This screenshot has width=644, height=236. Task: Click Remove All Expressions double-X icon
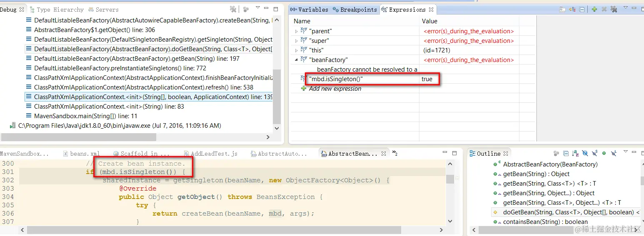pyautogui.click(x=614, y=9)
